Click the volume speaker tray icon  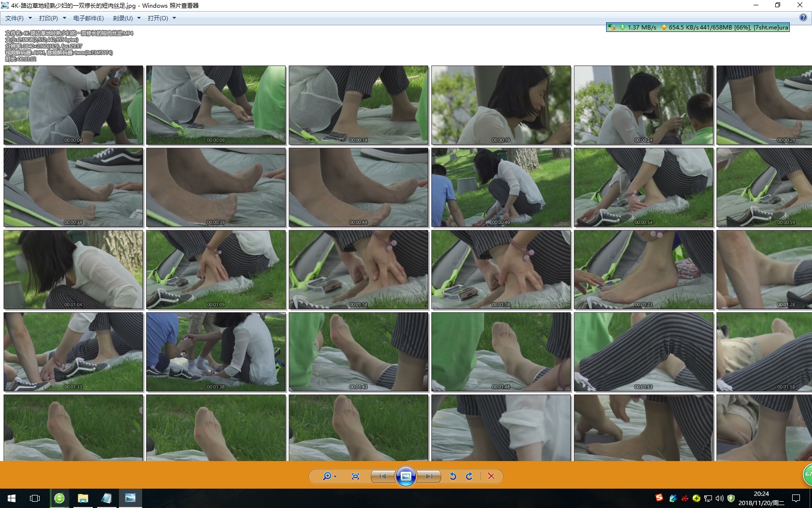point(719,498)
